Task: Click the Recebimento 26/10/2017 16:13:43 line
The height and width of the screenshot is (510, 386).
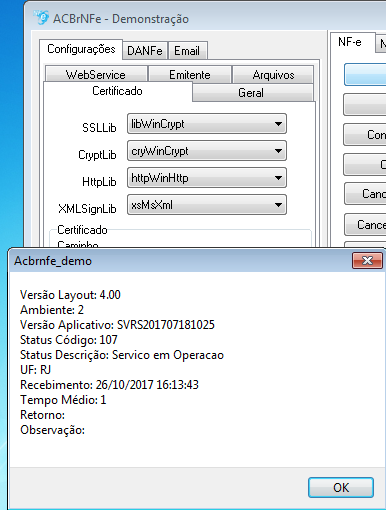Action: 109,385
